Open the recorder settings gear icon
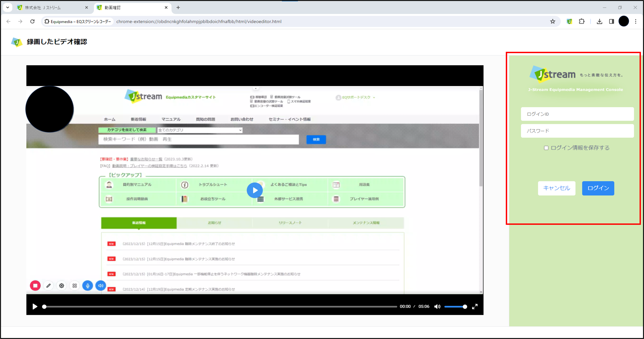The image size is (644, 339). [61, 286]
